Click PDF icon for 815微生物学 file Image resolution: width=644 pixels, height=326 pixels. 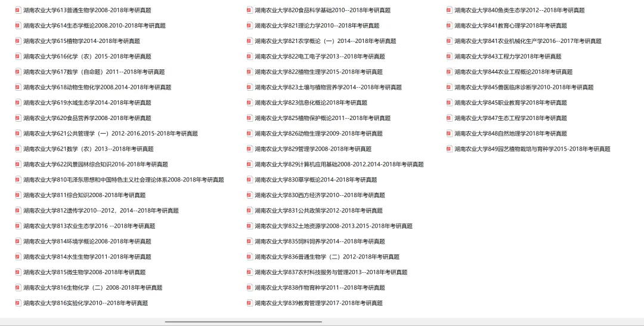[18, 272]
